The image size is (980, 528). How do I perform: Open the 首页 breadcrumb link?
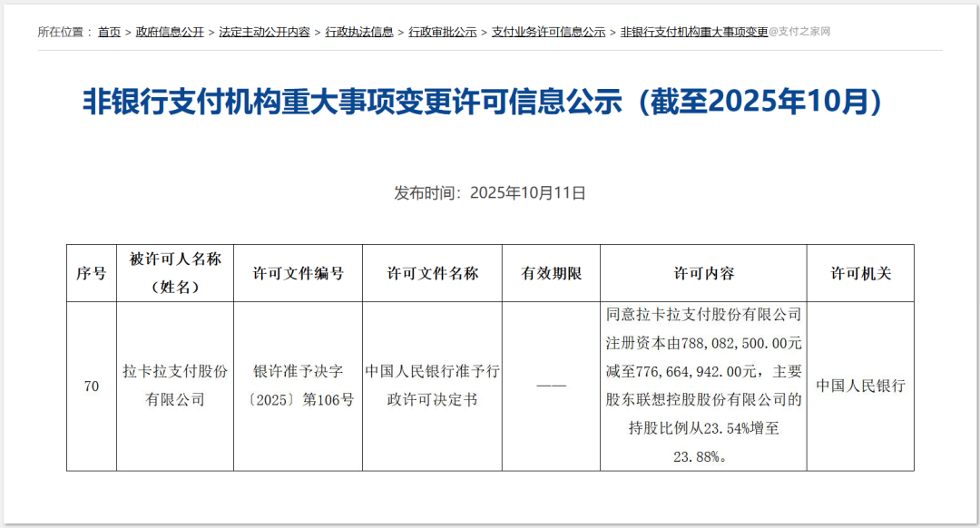[x=109, y=32]
